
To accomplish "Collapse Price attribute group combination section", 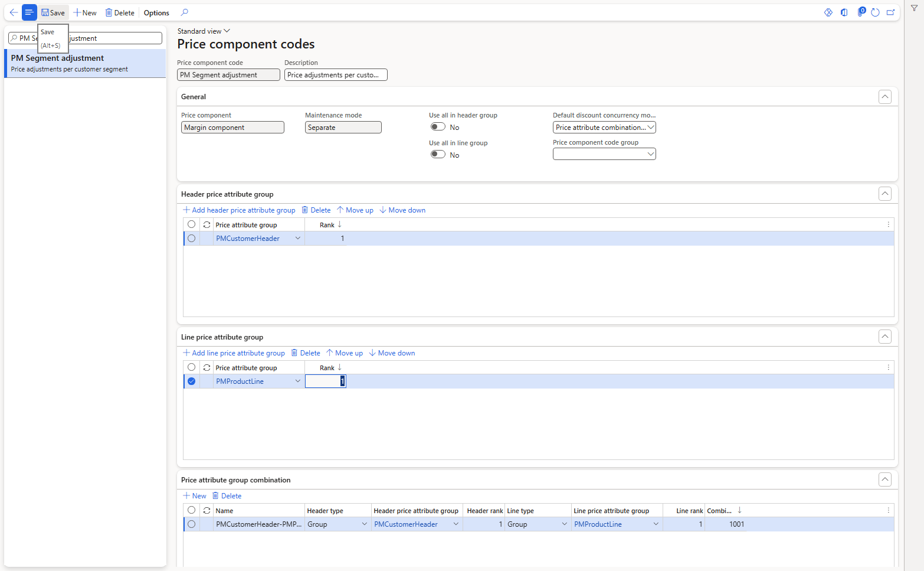I will pos(885,479).
